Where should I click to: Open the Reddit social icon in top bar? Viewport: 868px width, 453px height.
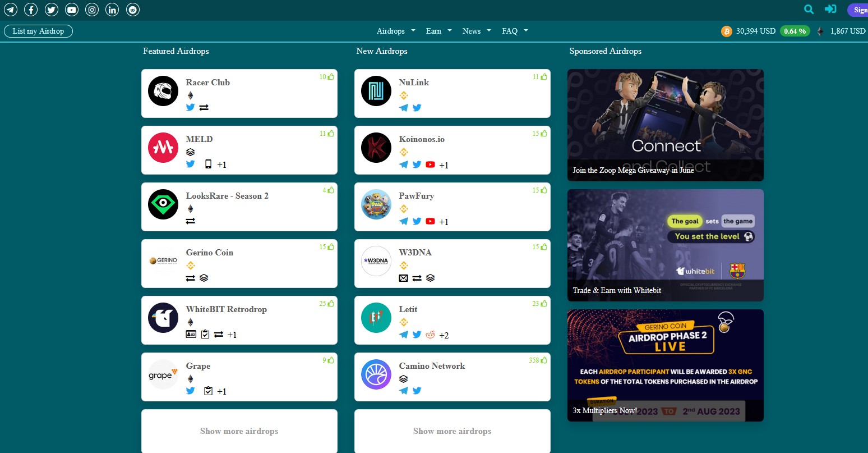133,10
